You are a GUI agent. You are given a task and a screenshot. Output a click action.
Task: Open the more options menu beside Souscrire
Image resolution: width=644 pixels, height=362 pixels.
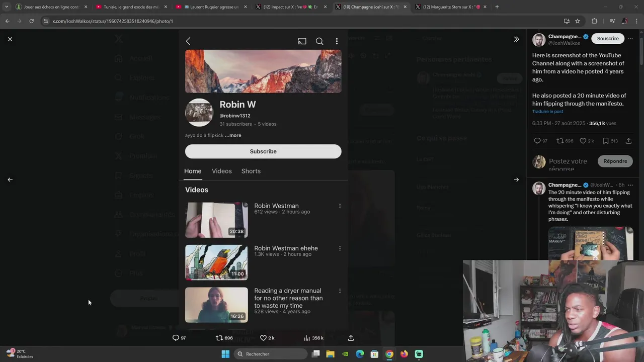click(630, 39)
